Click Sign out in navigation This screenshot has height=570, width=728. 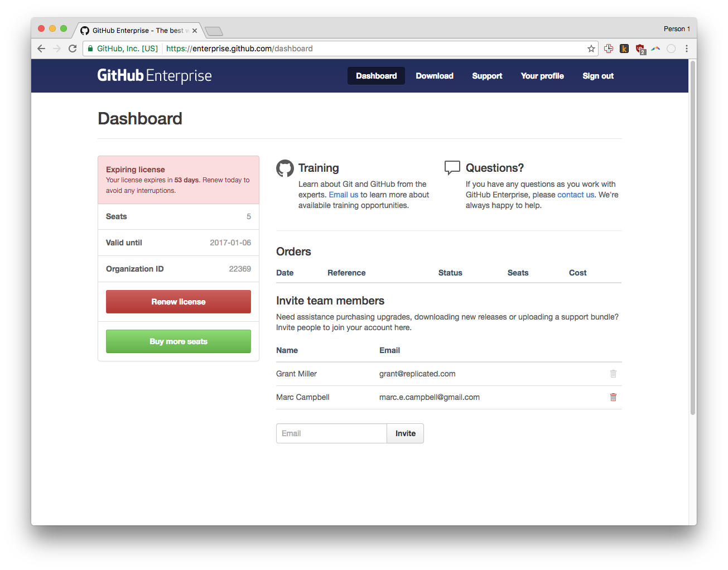(598, 76)
